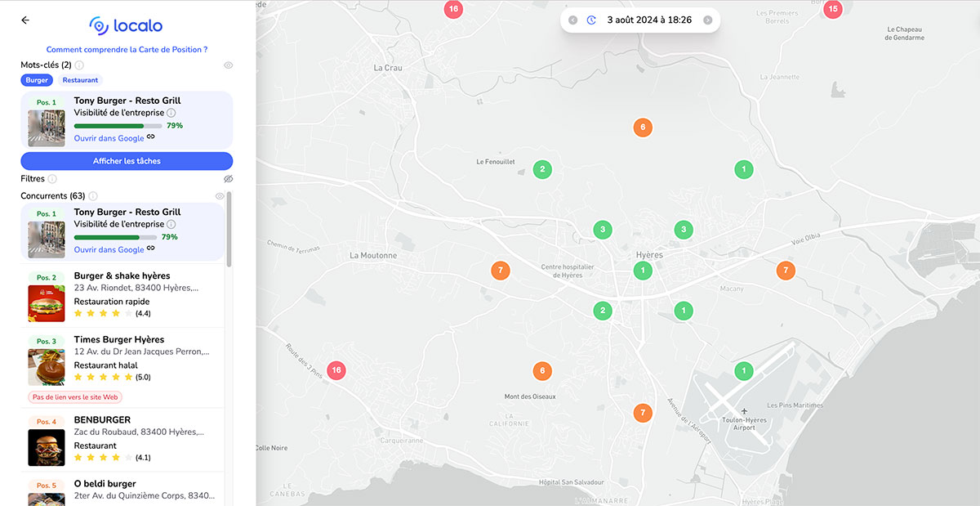Click green 2 marker near Le Fenouillet
This screenshot has height=506, width=980.
click(x=541, y=170)
